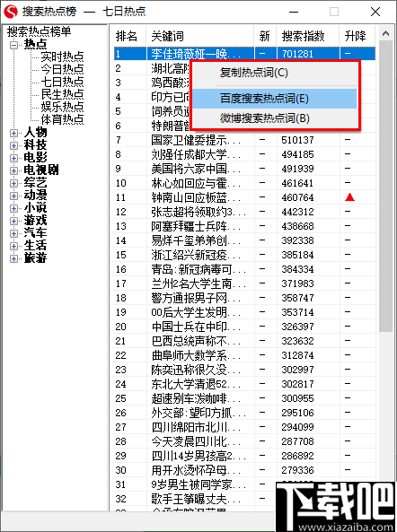The width and height of the screenshot is (397, 532).
Task: Choose 复制热点词(C) from context menu
Action: point(275,73)
